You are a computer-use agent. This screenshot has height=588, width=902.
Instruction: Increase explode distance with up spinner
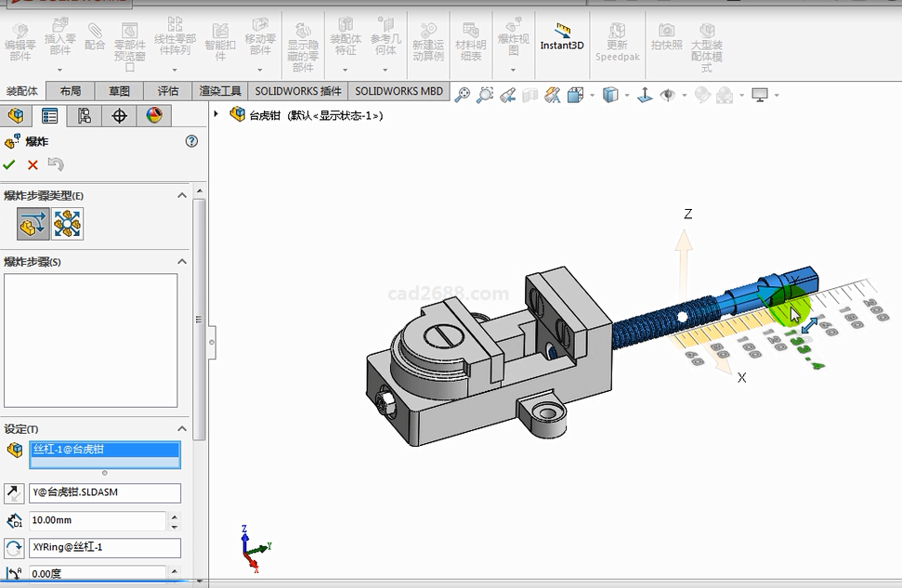175,516
